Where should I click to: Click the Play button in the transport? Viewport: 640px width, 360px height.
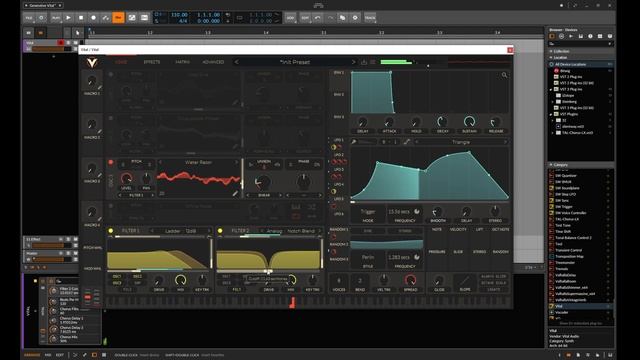pos(68,18)
